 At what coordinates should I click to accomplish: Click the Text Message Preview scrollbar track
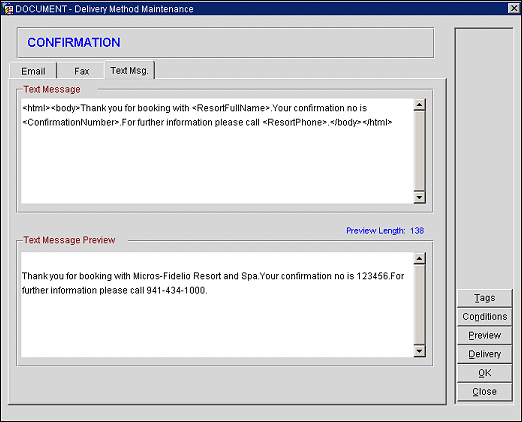point(419,305)
